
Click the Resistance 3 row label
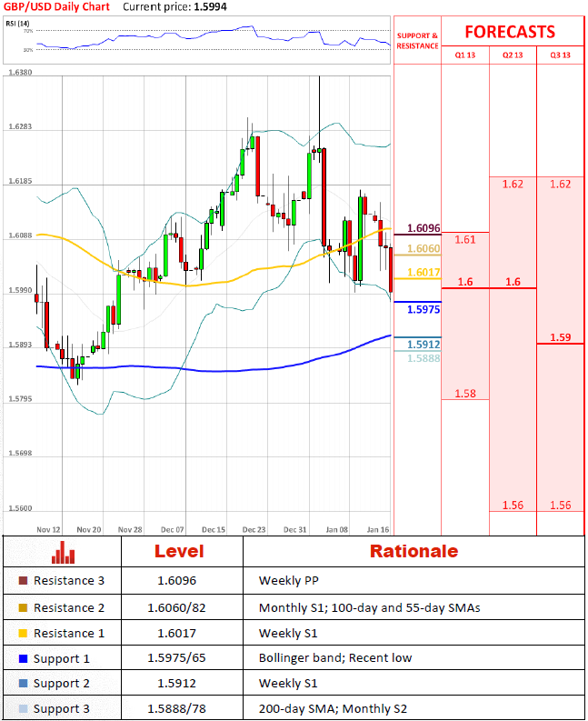point(69,581)
